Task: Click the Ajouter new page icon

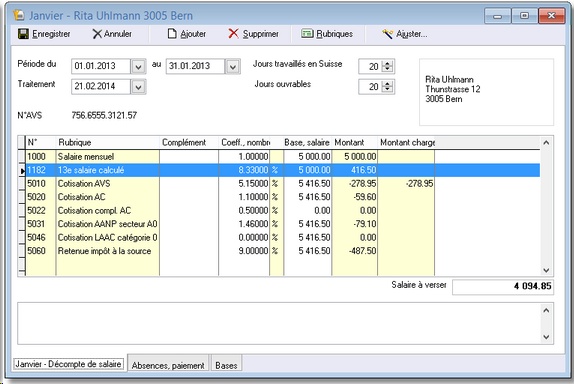Action: tap(172, 34)
